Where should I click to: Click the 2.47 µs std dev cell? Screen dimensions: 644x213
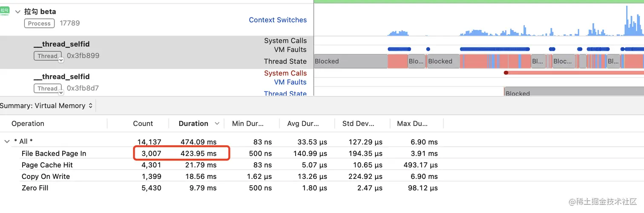click(x=369, y=188)
